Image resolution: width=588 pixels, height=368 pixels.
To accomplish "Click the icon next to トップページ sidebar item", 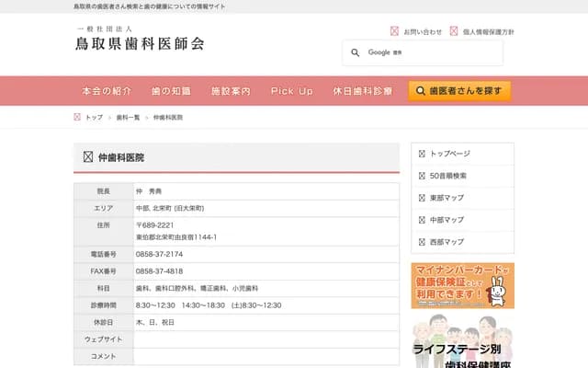I will 422,154.
